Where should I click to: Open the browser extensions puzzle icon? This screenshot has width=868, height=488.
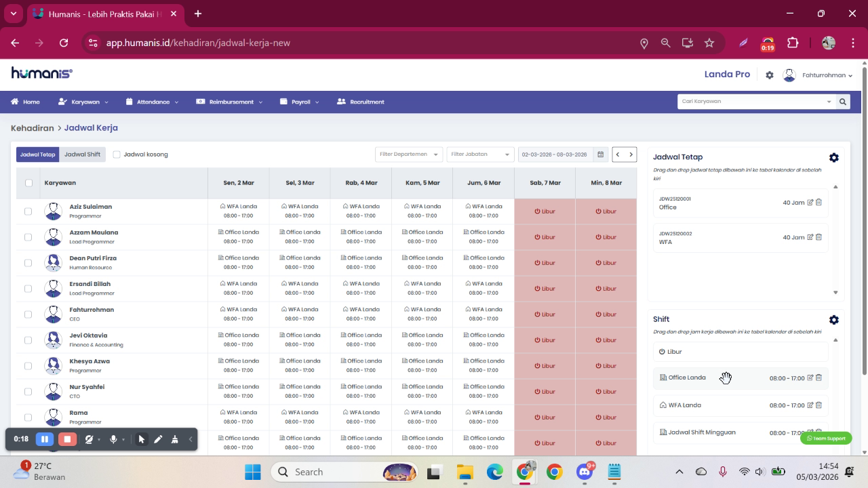click(x=793, y=43)
